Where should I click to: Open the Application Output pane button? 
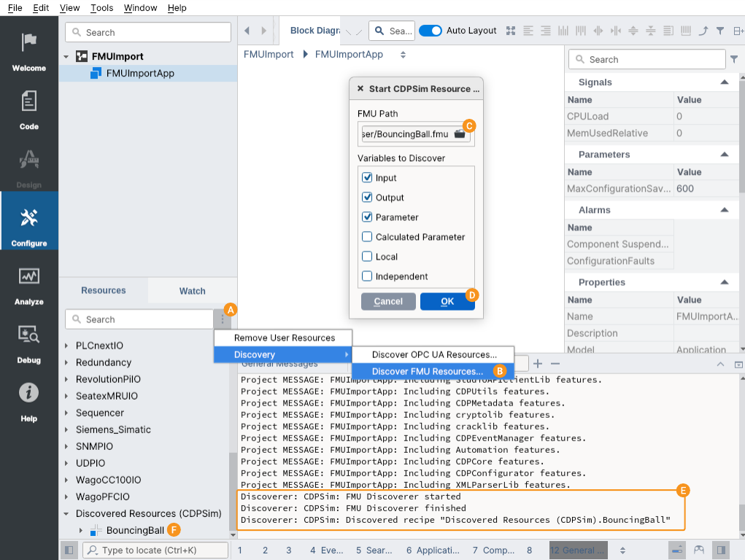(433, 550)
